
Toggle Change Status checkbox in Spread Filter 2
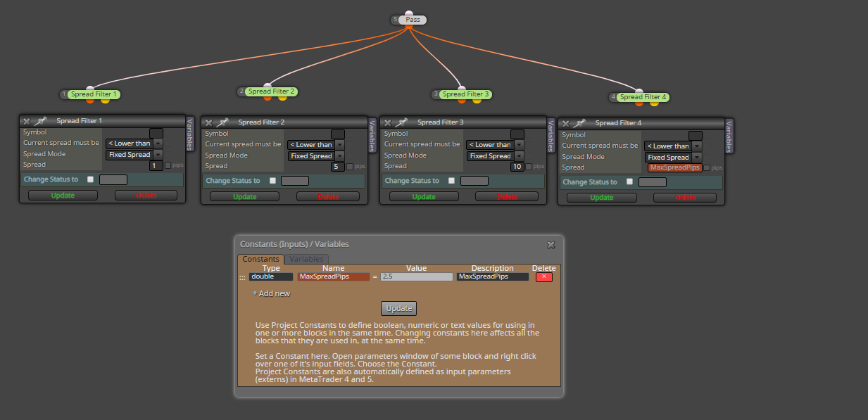point(272,181)
